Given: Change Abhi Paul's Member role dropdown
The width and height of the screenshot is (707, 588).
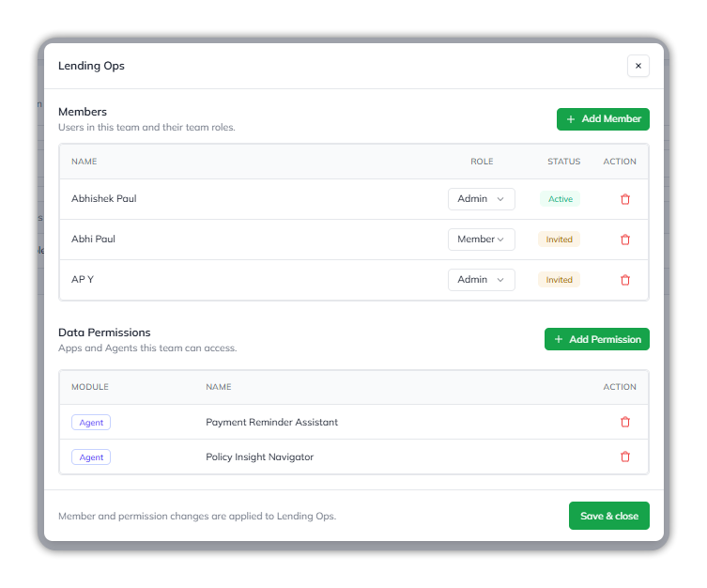Looking at the screenshot, I should click(x=481, y=240).
